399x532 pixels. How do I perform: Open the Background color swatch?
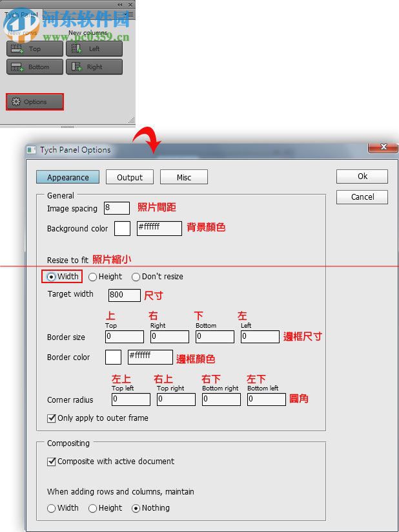pos(123,228)
